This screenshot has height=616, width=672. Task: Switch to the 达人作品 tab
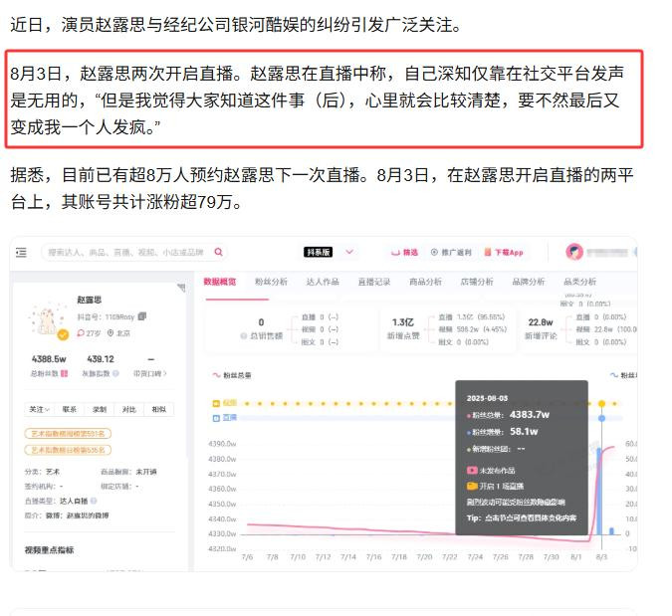[x=323, y=282]
